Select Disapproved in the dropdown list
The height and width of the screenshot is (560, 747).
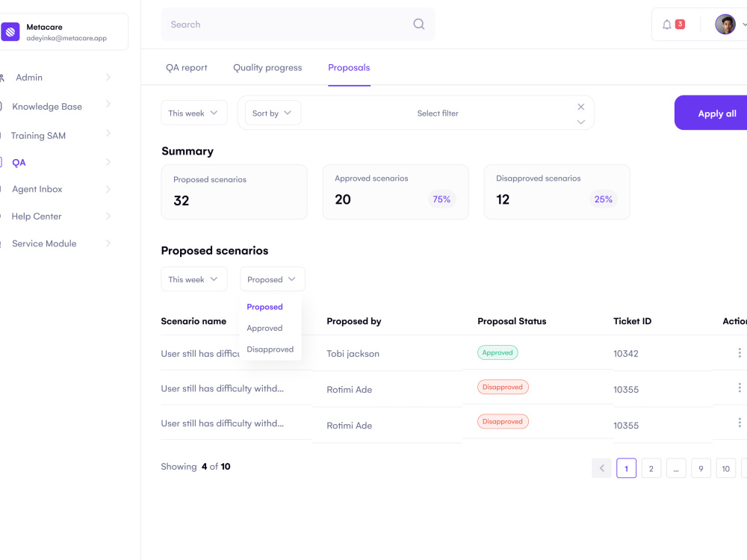pyautogui.click(x=270, y=349)
